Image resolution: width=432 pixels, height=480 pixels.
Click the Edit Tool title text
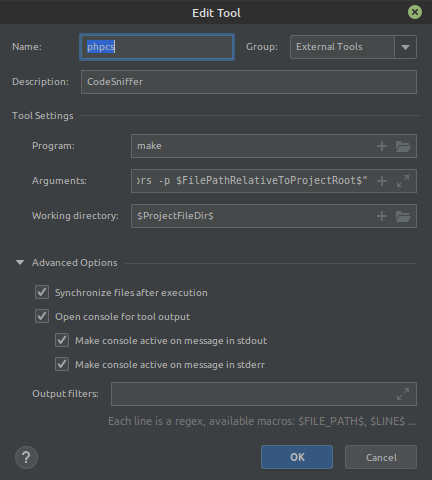click(216, 13)
